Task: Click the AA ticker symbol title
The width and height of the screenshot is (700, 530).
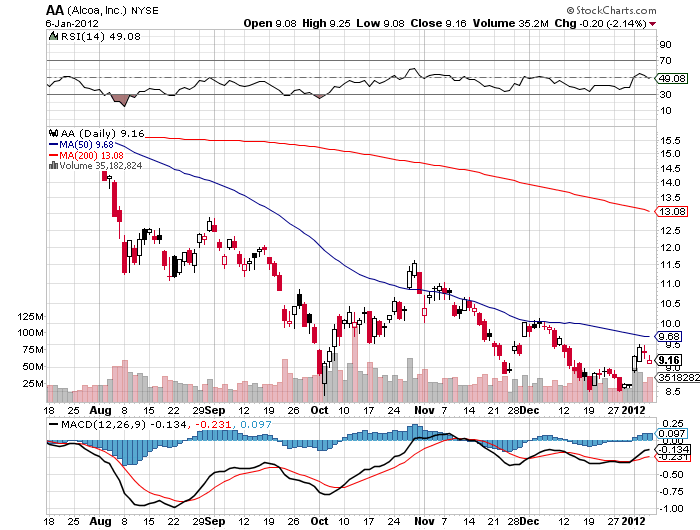Action: pos(55,10)
